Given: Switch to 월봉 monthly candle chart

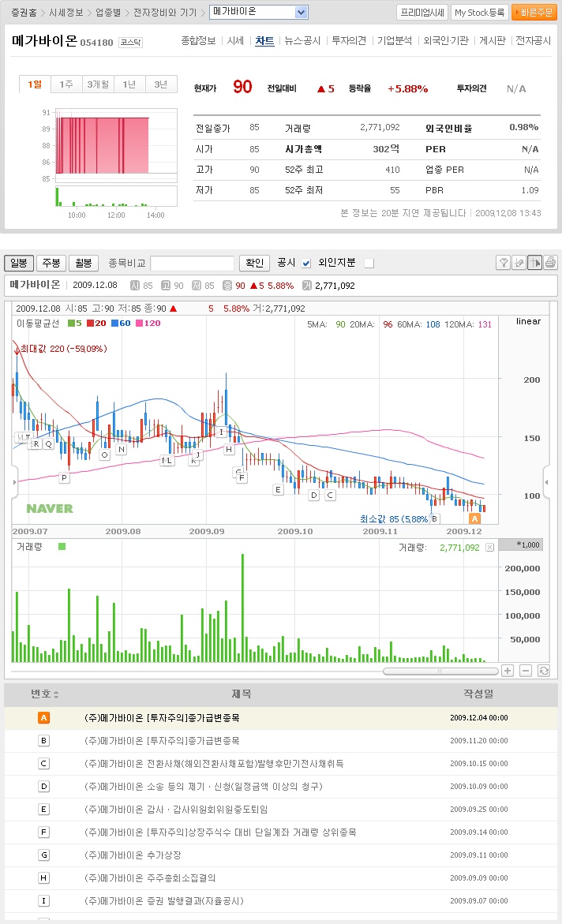Looking at the screenshot, I should click(84, 263).
